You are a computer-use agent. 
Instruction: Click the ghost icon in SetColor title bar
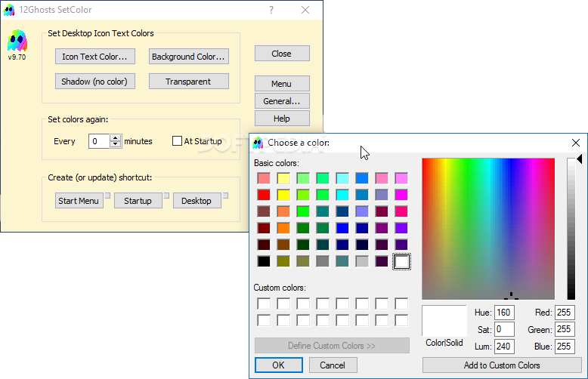click(9, 10)
